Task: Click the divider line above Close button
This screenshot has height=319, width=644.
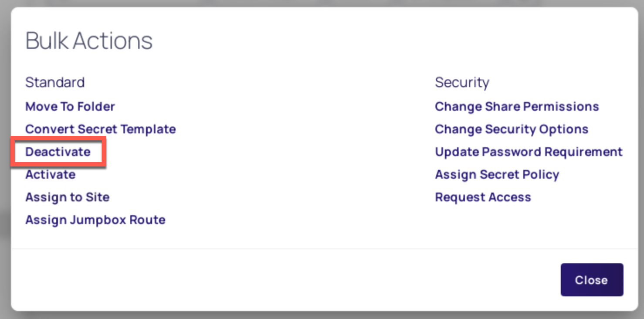Action: [305, 249]
